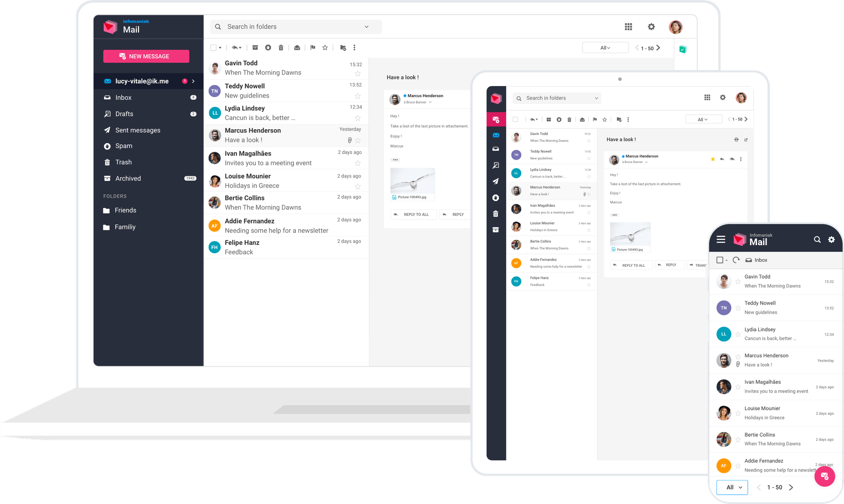The image size is (844, 504).
Task: Click the Archive icon in toolbar
Action: [252, 48]
